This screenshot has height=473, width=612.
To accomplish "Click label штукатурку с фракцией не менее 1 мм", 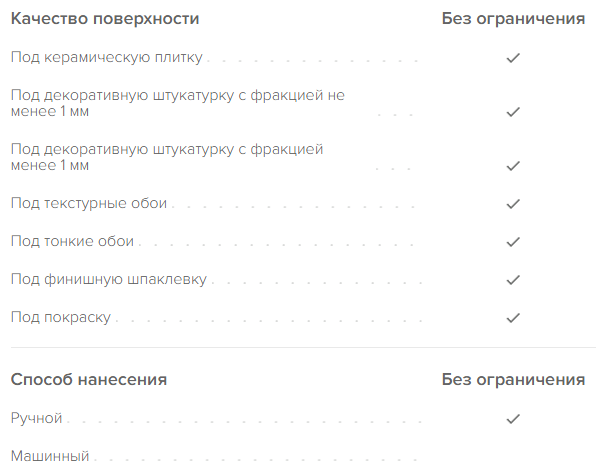I will [x=178, y=103].
